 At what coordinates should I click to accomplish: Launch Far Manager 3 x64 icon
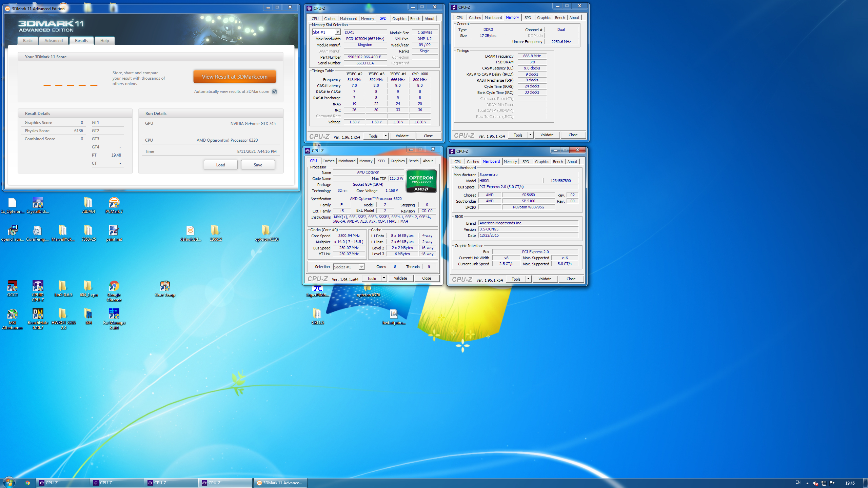(x=114, y=319)
